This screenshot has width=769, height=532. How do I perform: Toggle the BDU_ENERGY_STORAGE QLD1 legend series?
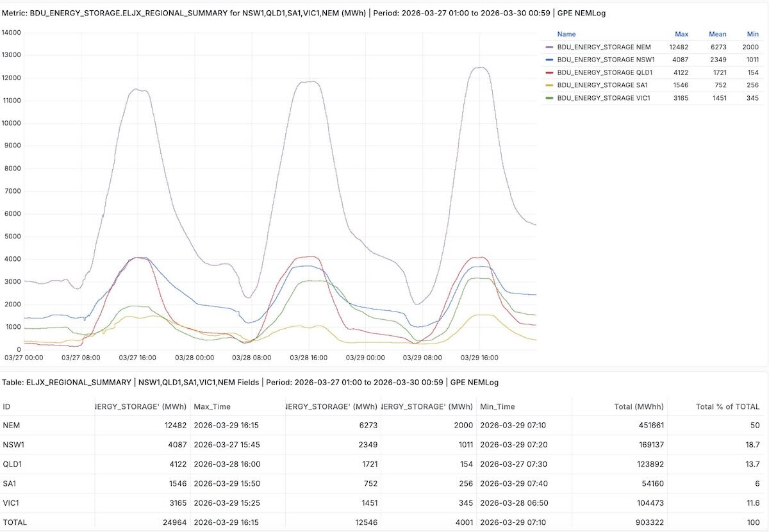click(606, 72)
